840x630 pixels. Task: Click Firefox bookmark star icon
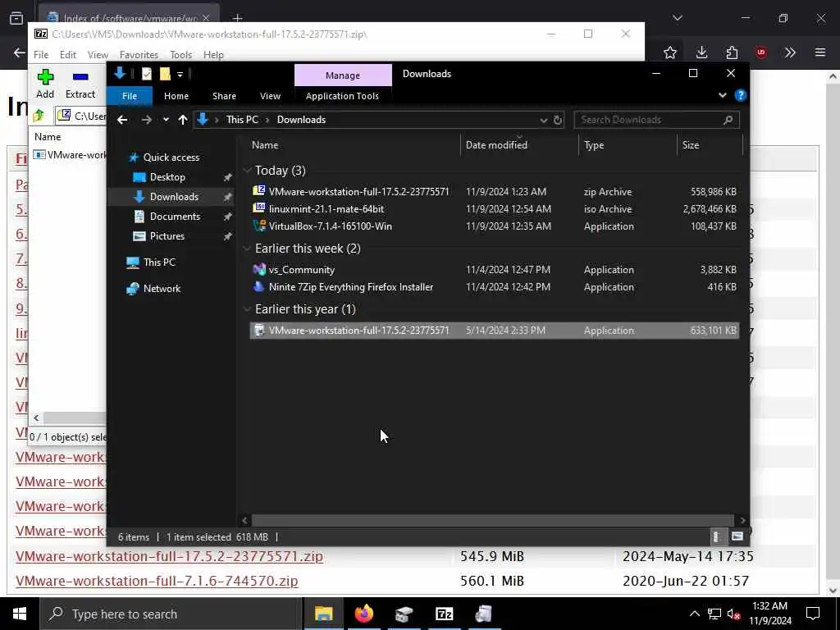[x=669, y=52]
